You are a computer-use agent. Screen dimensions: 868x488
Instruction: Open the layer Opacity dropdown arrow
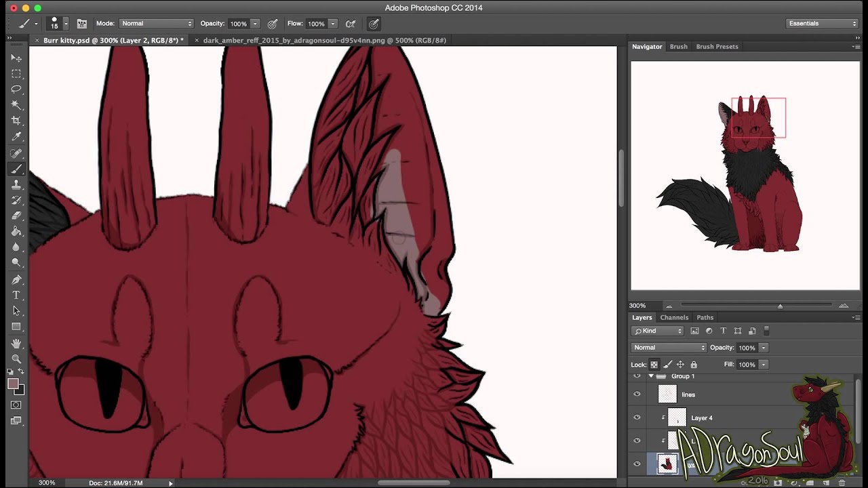[x=763, y=348]
